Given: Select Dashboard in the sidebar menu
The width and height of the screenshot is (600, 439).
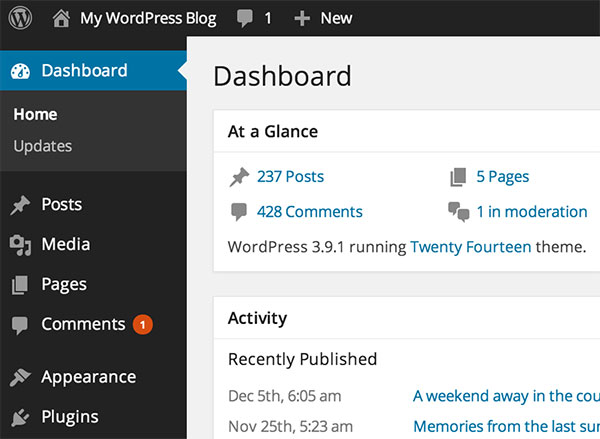Looking at the screenshot, I should [93, 70].
